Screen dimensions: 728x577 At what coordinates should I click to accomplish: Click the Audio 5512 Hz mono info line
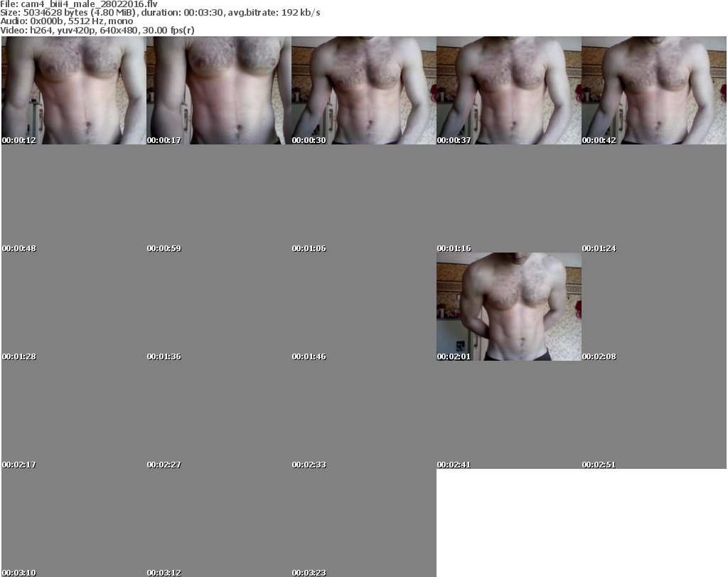coord(67,21)
